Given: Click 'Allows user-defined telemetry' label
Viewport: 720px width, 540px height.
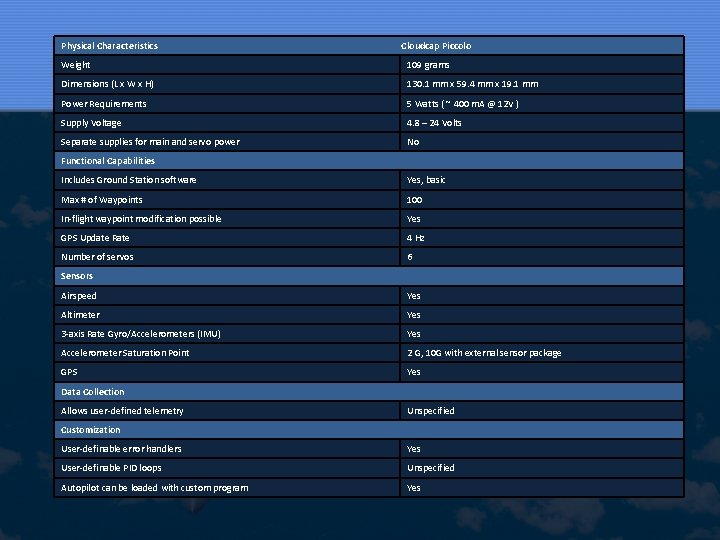Looking at the screenshot, I should [x=122, y=411].
